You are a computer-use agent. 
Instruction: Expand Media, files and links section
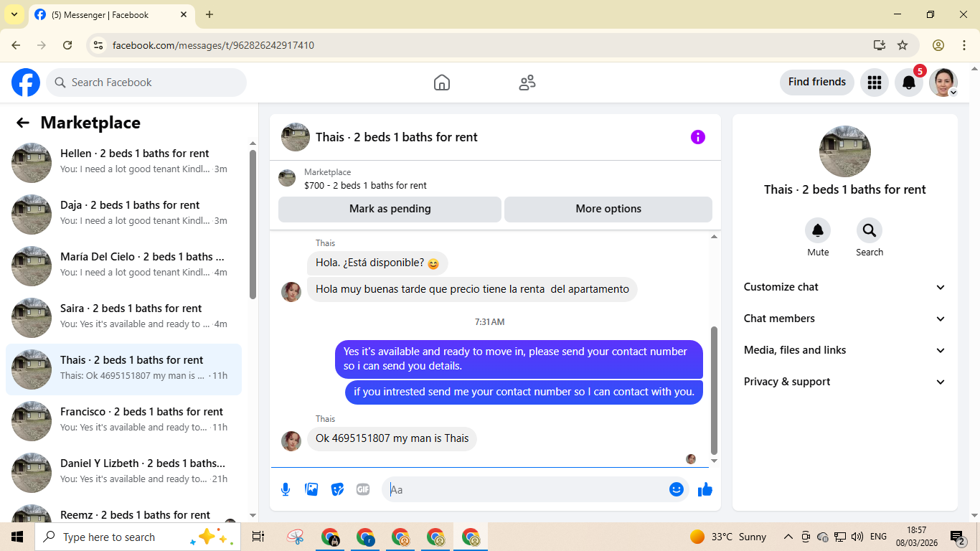845,350
